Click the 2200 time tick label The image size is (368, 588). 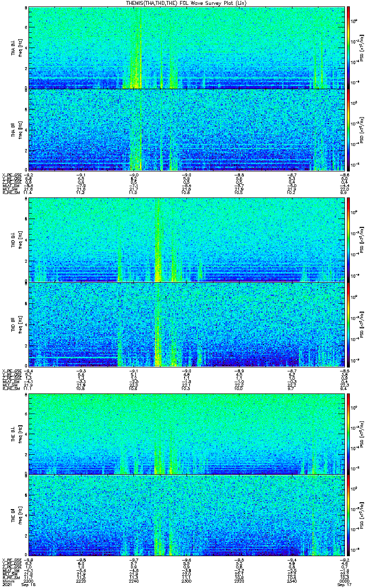pos(28,581)
